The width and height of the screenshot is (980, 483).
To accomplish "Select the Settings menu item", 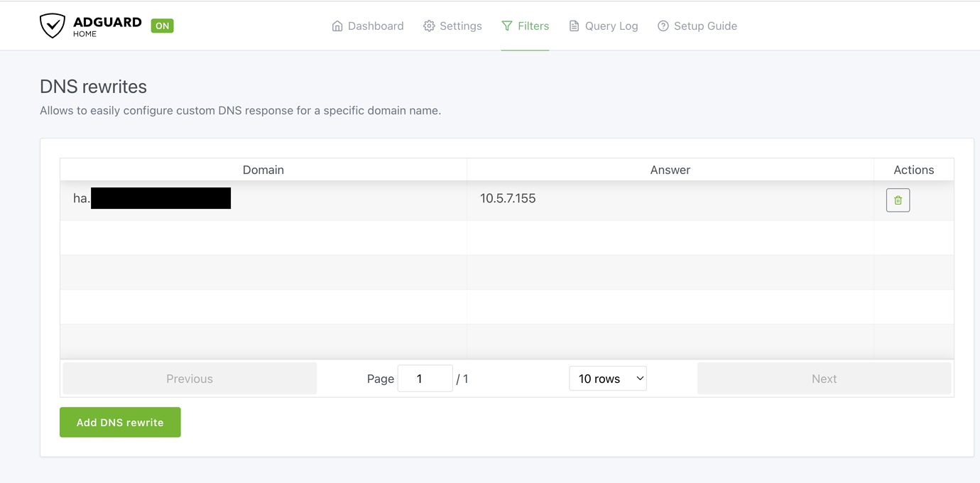I will (460, 26).
